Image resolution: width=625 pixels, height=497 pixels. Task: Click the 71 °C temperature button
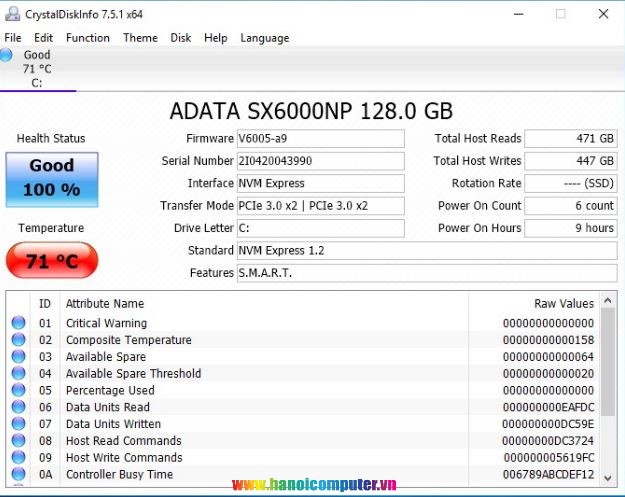[x=52, y=260]
